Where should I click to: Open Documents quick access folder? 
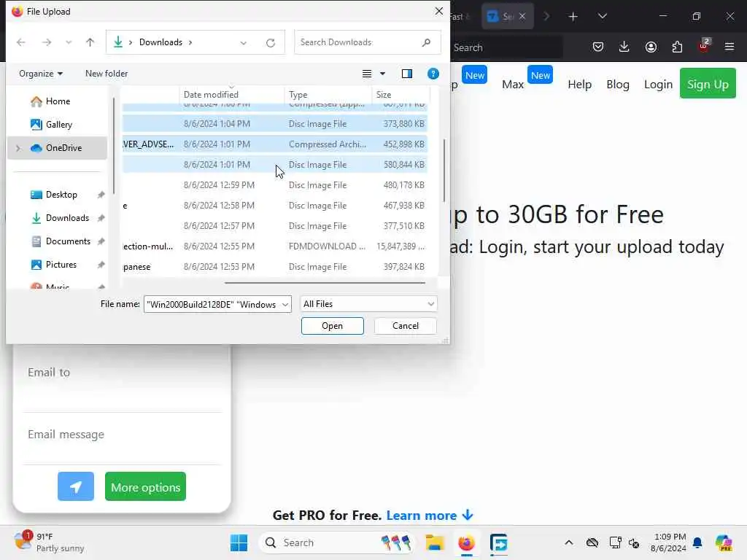tap(68, 241)
